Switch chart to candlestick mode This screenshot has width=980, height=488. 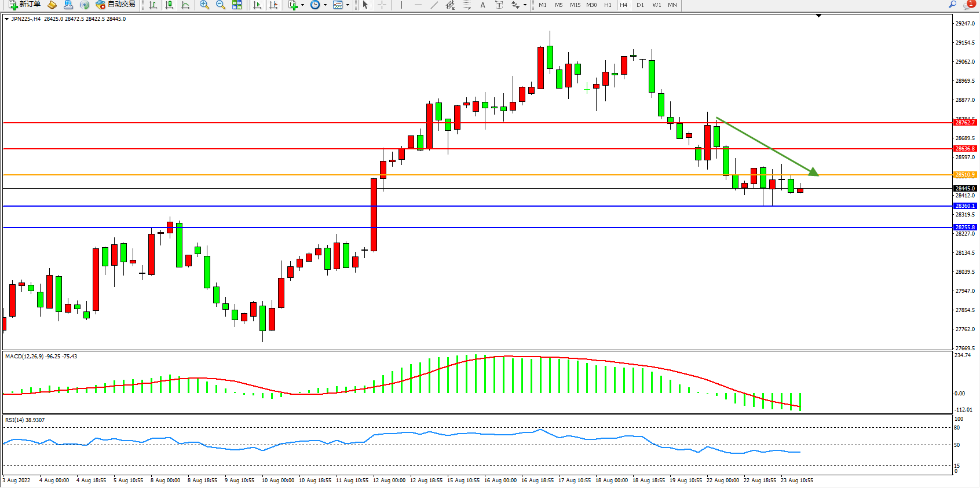(169, 5)
